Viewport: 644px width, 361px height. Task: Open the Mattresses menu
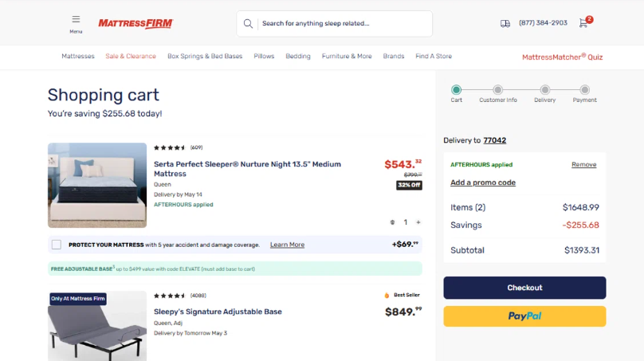pos(78,57)
